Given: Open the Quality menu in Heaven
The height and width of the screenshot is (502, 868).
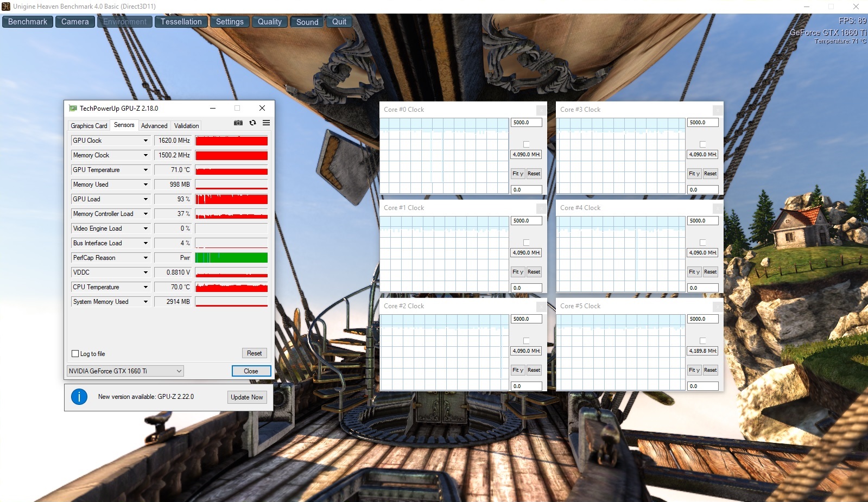Looking at the screenshot, I should pos(270,22).
